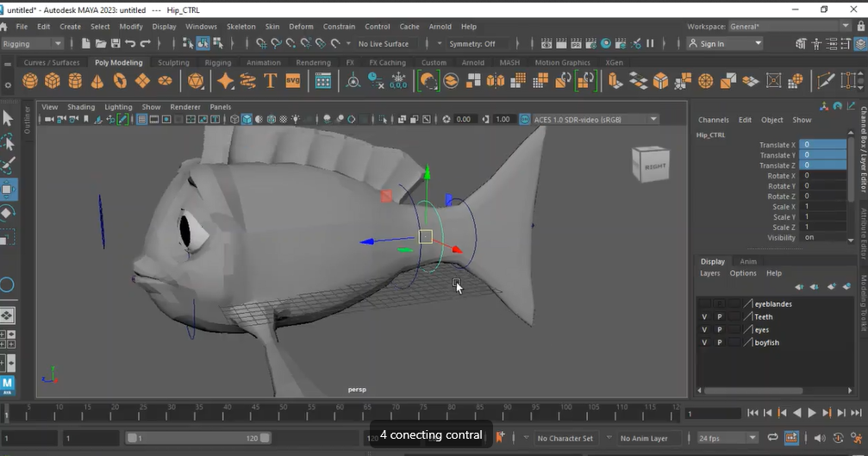This screenshot has height=456, width=868.
Task: Click the Undo arrow icon
Action: pos(130,44)
